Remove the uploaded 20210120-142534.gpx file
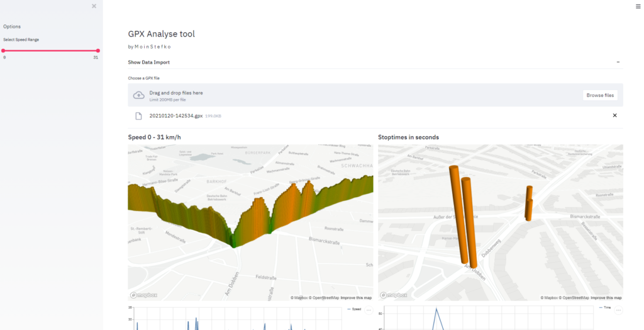This screenshot has height=330, width=644. point(614,115)
